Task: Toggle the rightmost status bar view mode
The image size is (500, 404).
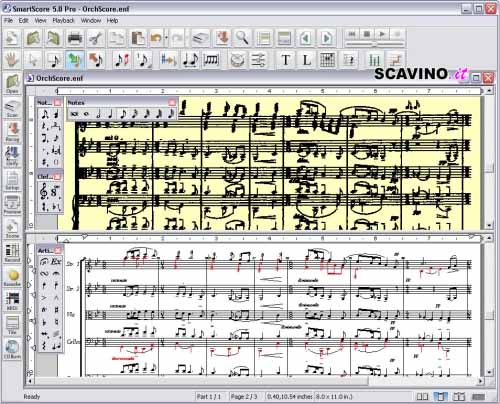Action: click(478, 397)
